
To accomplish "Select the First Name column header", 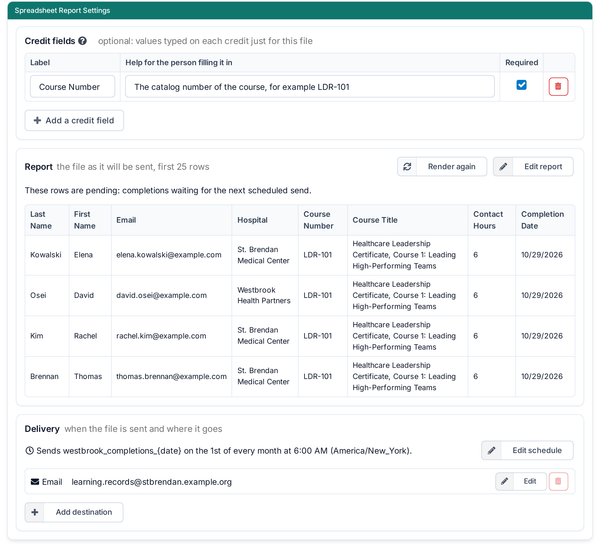I will coord(90,220).
